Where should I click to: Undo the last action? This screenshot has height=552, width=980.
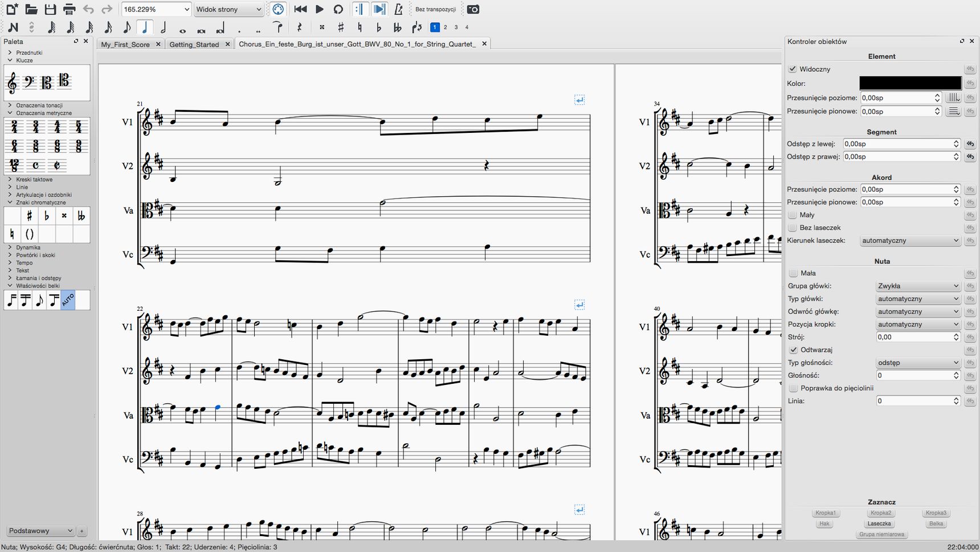[88, 9]
